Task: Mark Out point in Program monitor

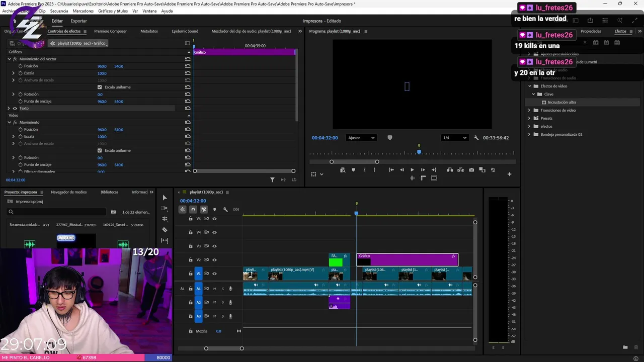Action: pos(374,170)
